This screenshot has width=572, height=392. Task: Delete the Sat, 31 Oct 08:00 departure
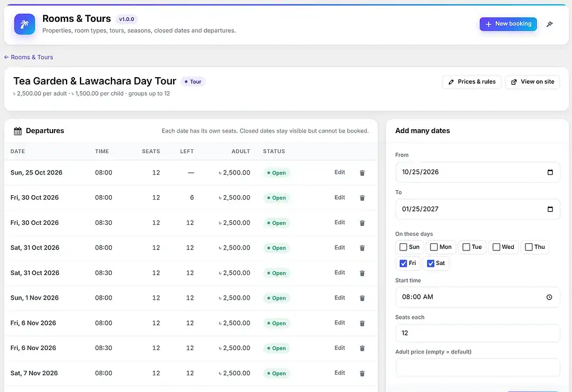click(362, 248)
